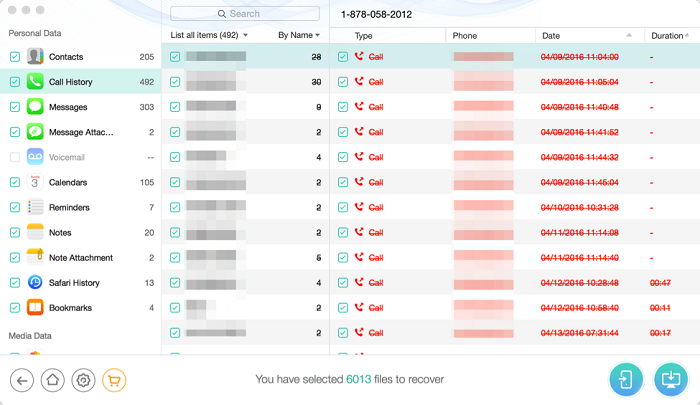Uncheck the contact row with count 28

point(175,57)
